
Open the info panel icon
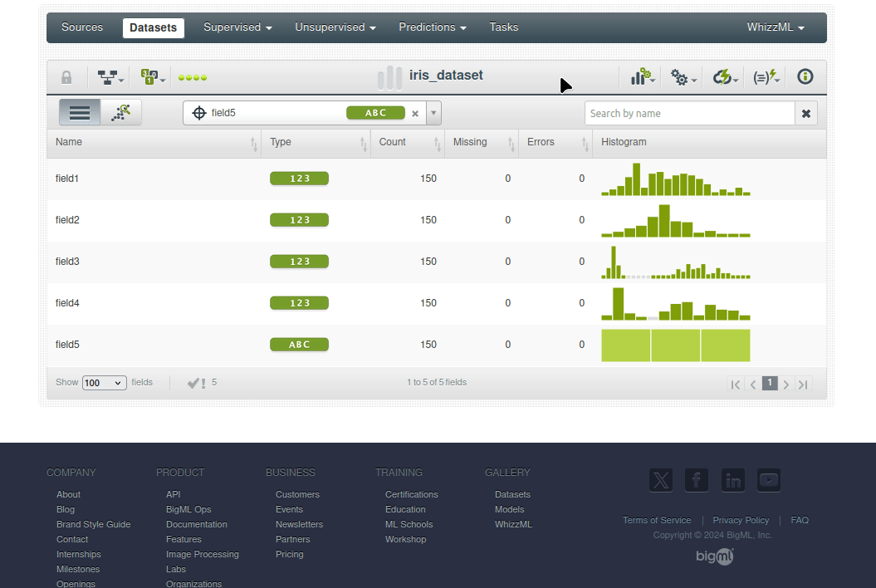click(x=805, y=77)
